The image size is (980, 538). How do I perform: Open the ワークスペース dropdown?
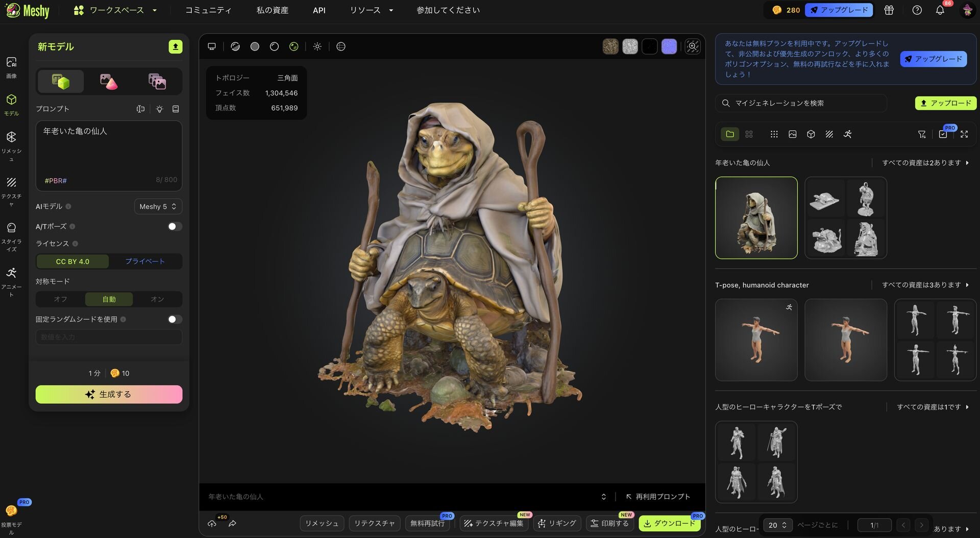coord(115,10)
